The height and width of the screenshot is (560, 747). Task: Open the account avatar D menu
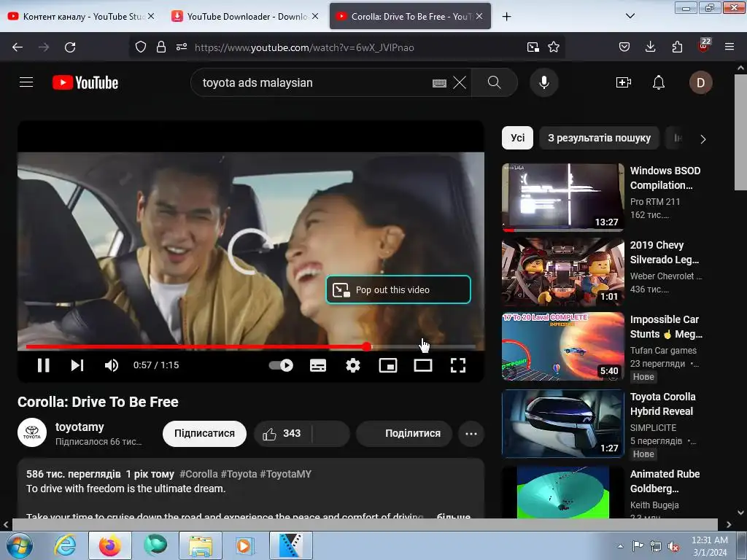click(x=701, y=83)
